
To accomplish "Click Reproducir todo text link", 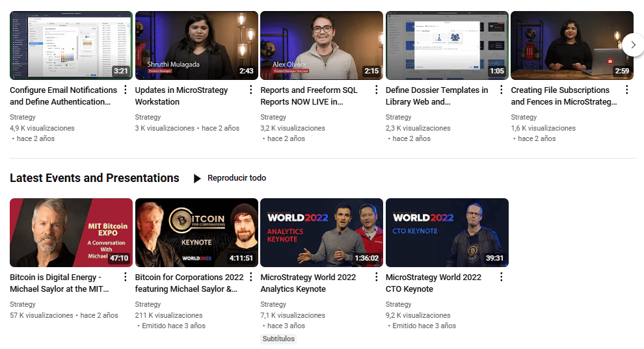I will coord(237,178).
